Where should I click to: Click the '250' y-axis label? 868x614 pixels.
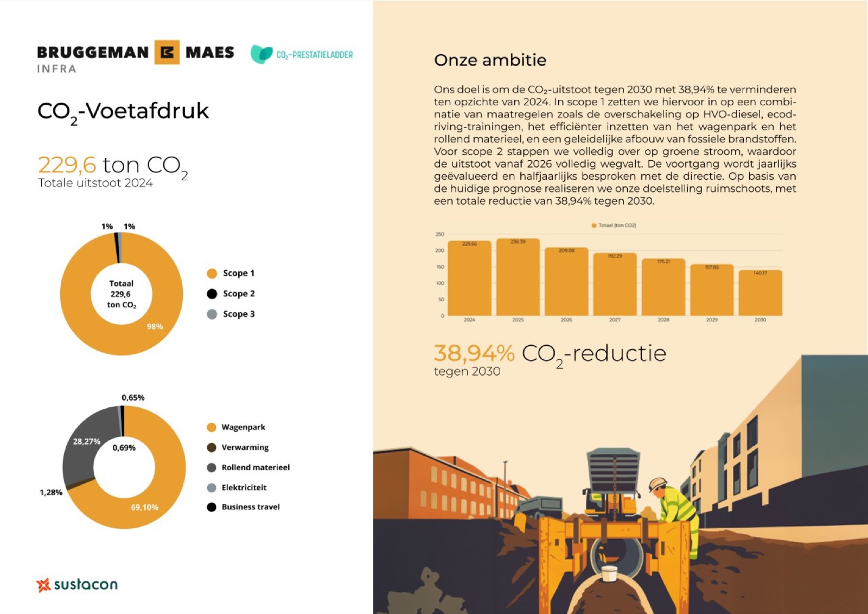pyautogui.click(x=440, y=234)
